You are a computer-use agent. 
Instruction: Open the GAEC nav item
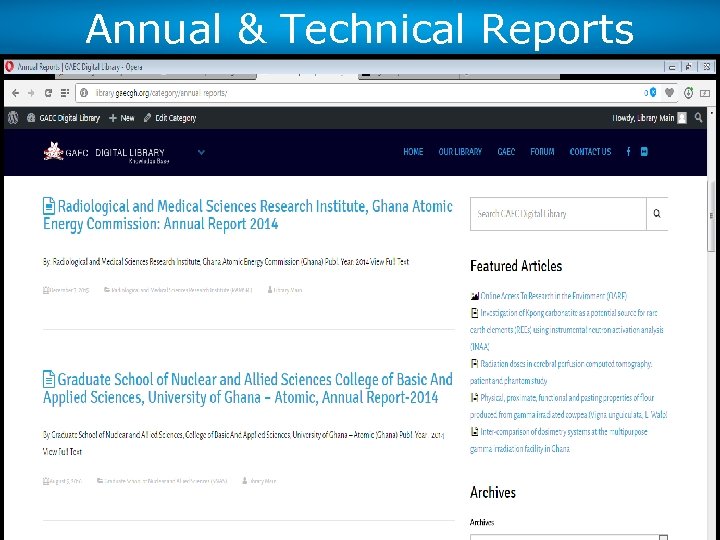point(506,152)
